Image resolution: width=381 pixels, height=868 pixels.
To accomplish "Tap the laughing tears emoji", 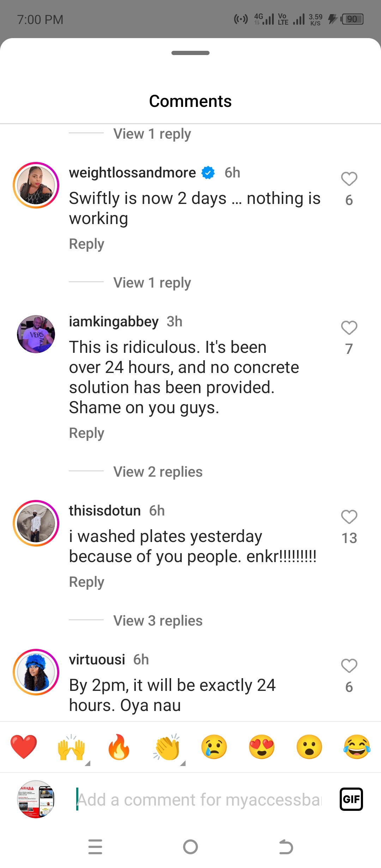I will click(357, 747).
